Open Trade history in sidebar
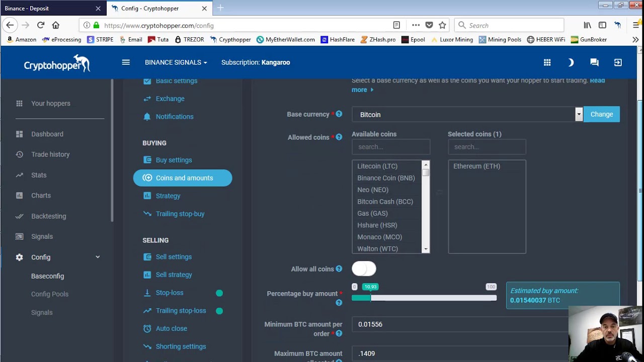The width and height of the screenshot is (644, 362). [x=50, y=154]
